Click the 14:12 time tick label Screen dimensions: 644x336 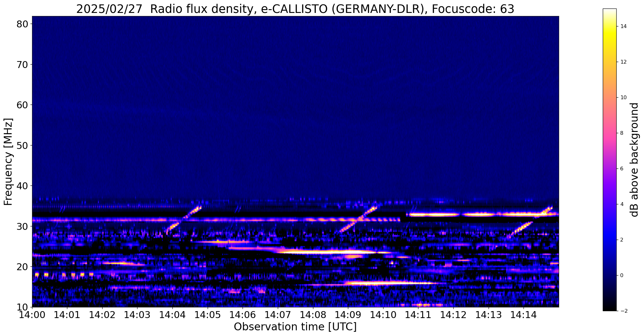pos(453,315)
